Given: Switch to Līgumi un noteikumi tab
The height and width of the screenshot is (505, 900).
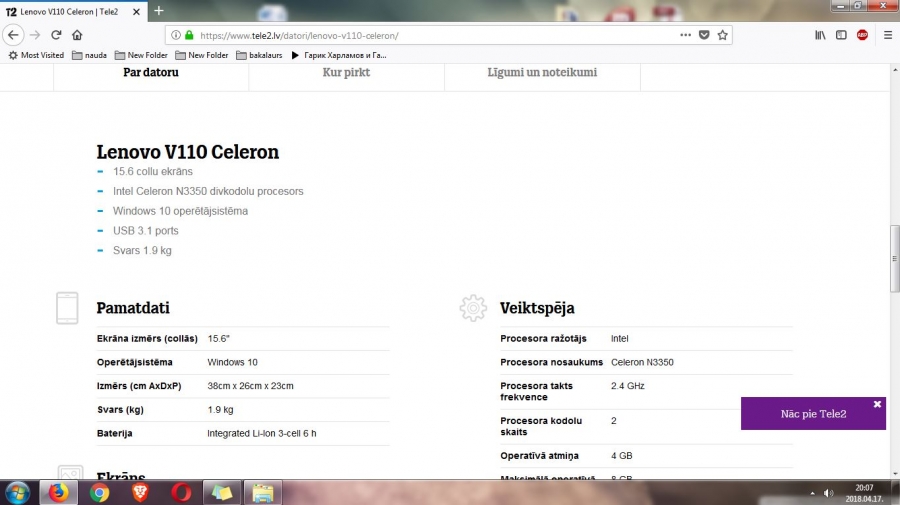Looking at the screenshot, I should [x=542, y=73].
